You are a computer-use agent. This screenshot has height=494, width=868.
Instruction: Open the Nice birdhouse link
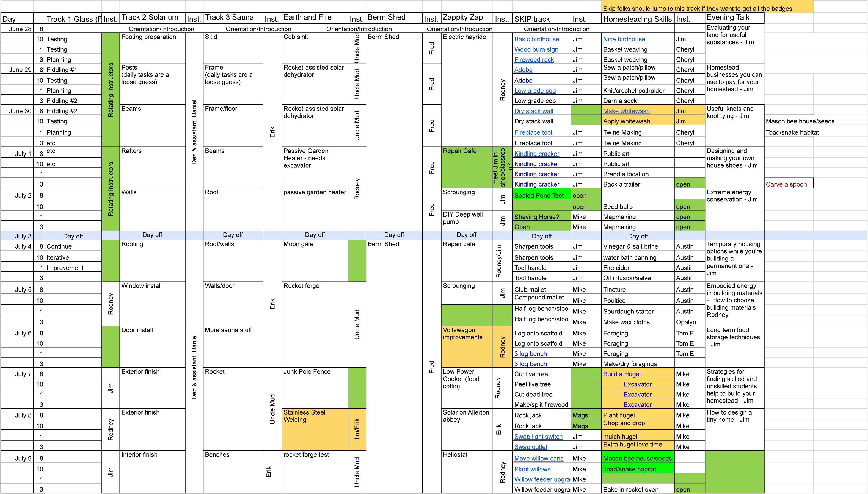pyautogui.click(x=624, y=39)
